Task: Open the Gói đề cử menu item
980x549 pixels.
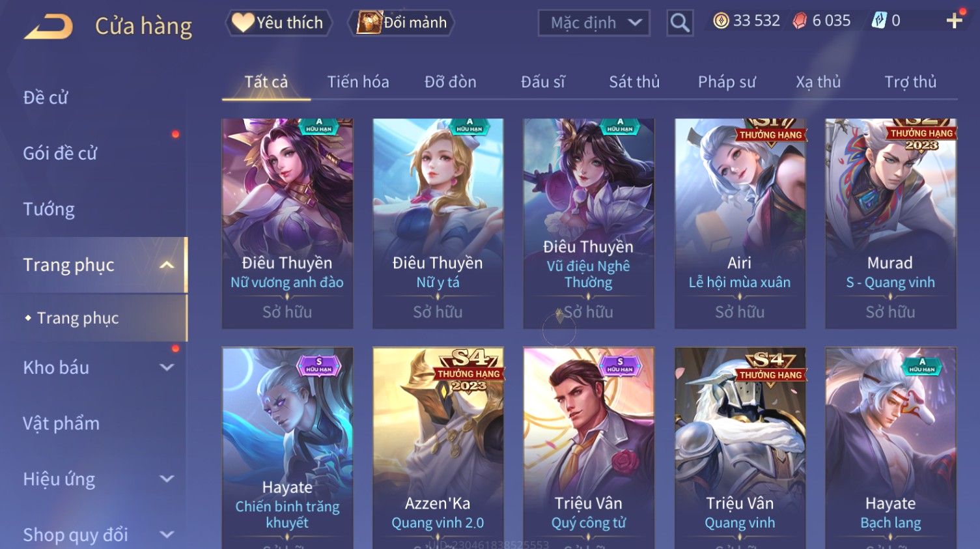Action: [x=60, y=153]
